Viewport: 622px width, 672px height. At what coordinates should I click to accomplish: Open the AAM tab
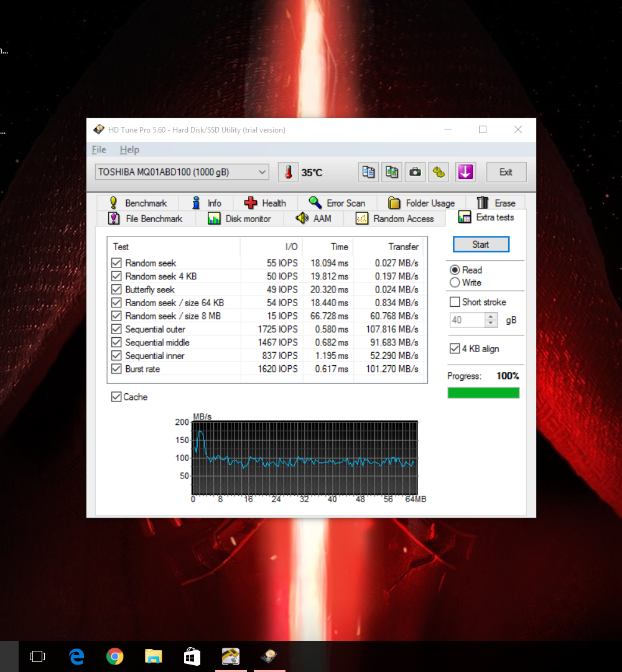pos(313,218)
